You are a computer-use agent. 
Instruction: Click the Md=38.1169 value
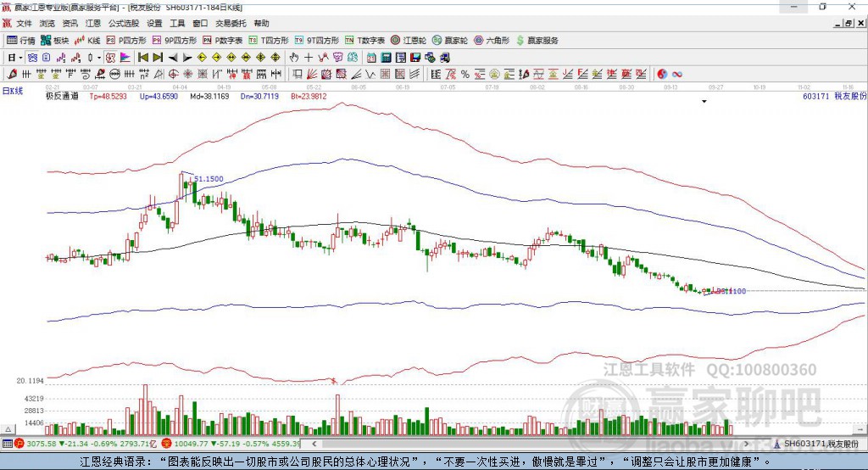click(209, 96)
